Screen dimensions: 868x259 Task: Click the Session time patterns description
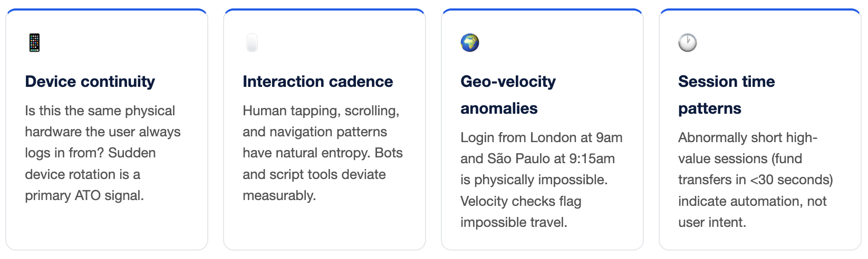(x=755, y=180)
